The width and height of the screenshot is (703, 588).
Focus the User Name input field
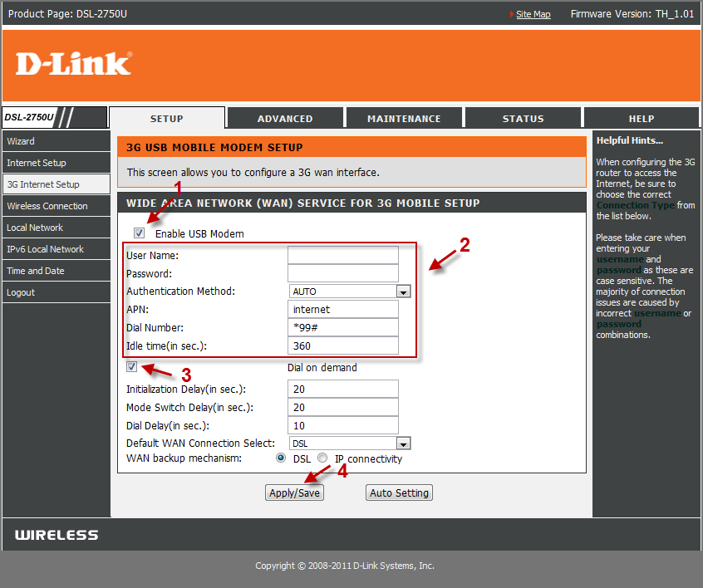click(343, 255)
